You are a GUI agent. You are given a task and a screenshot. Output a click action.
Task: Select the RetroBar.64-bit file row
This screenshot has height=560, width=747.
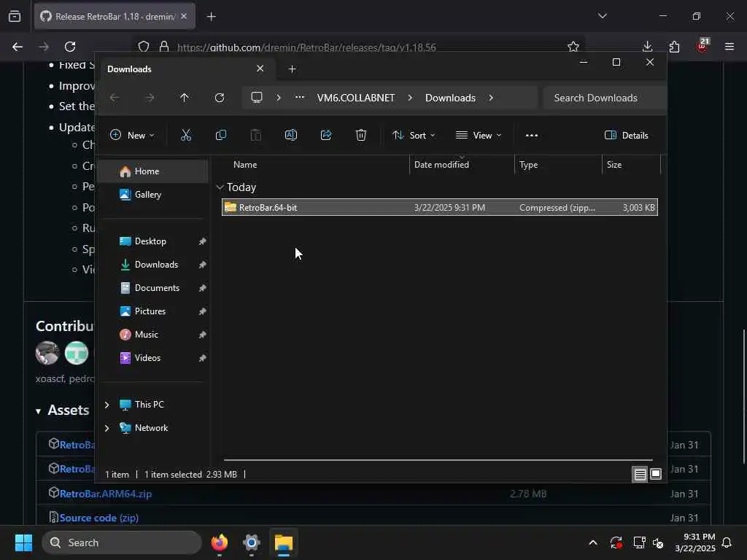click(x=440, y=208)
